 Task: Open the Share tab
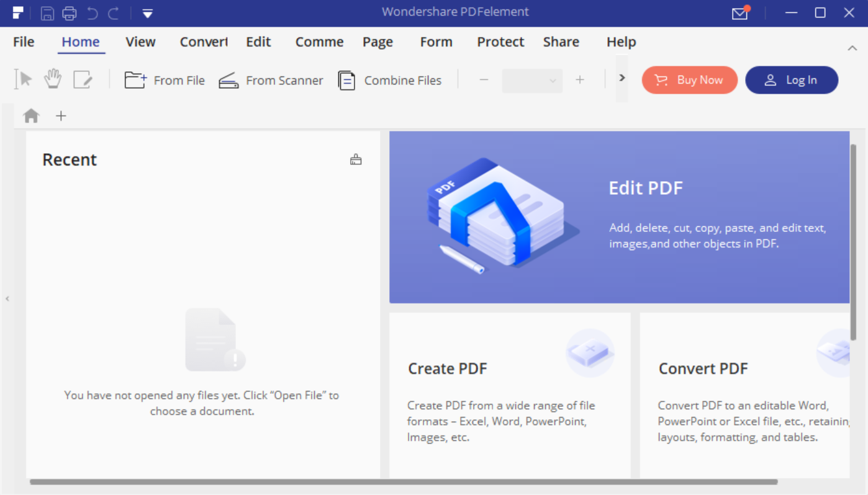point(561,42)
